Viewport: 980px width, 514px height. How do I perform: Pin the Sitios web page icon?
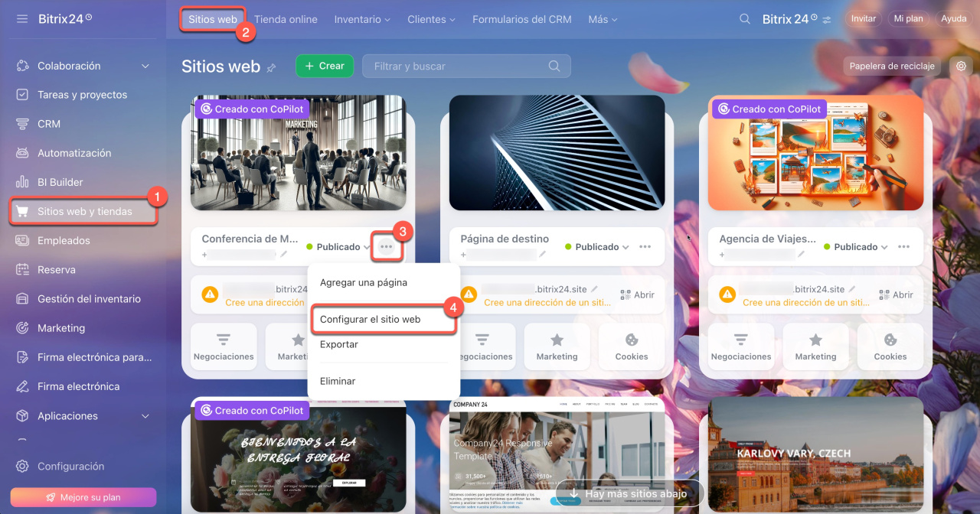pos(271,68)
